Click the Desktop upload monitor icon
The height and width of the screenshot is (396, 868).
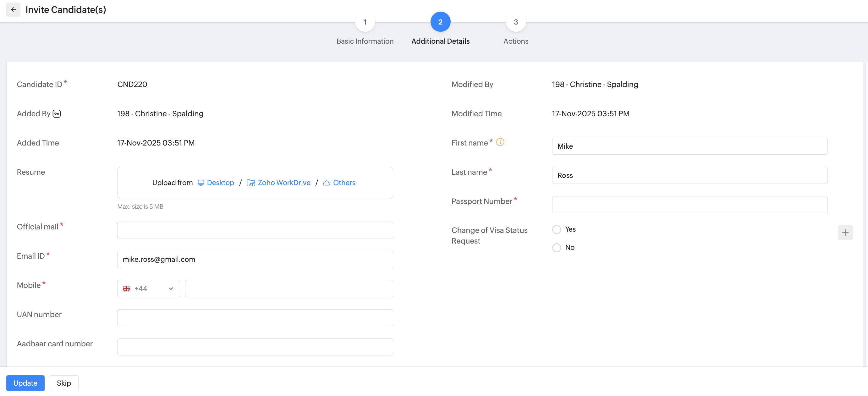pos(201,183)
